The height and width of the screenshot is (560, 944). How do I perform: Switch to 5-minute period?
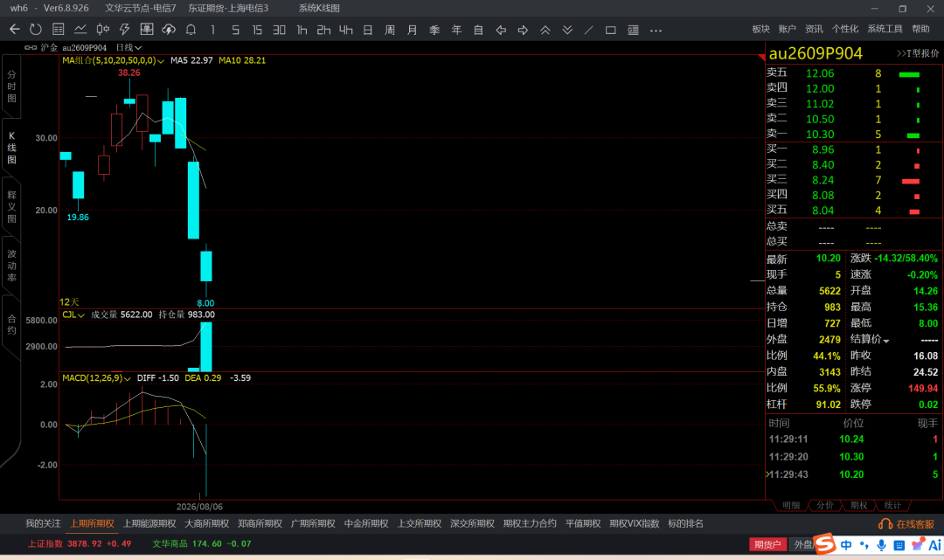pos(235,30)
